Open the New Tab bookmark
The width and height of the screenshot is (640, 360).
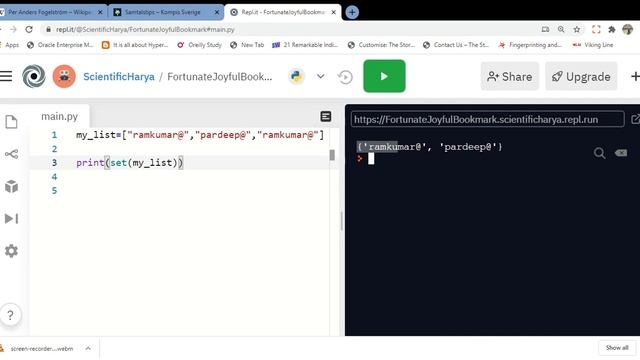pos(247,45)
